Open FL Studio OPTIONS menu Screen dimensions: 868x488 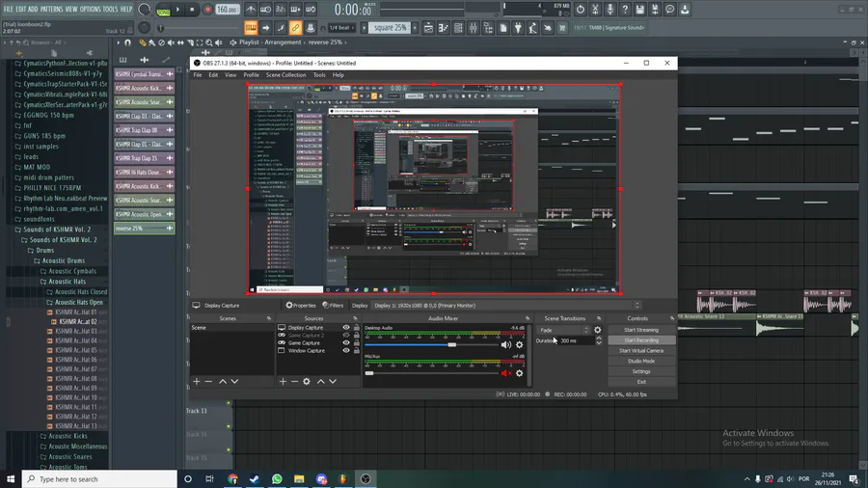tap(91, 9)
